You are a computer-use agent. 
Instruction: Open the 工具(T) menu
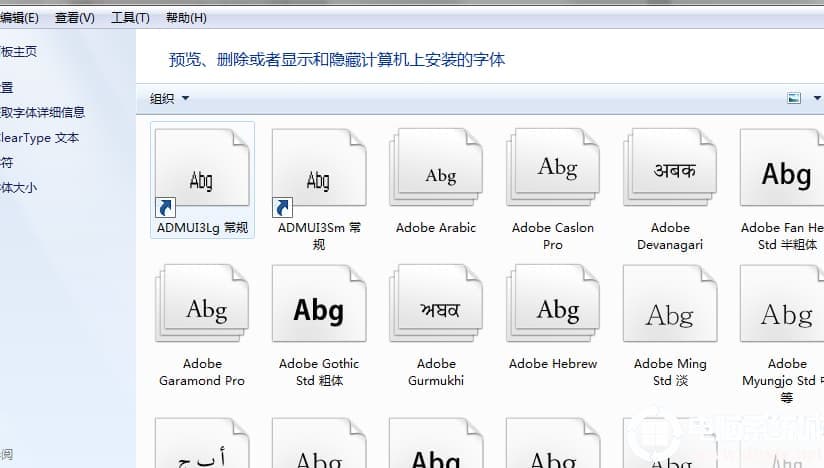pos(130,18)
